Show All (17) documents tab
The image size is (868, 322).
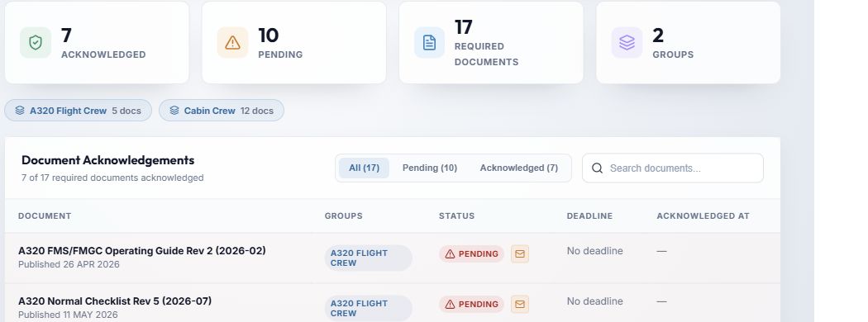click(x=364, y=168)
